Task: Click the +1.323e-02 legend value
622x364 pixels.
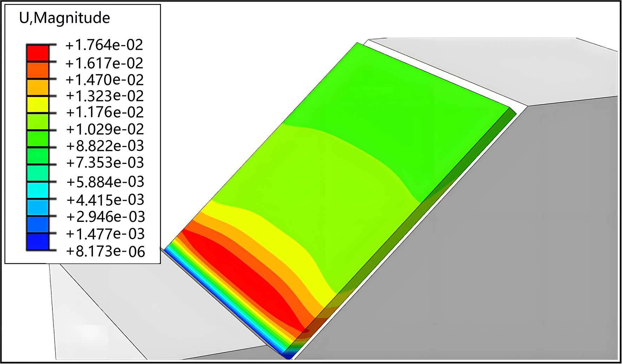Action: (x=105, y=96)
